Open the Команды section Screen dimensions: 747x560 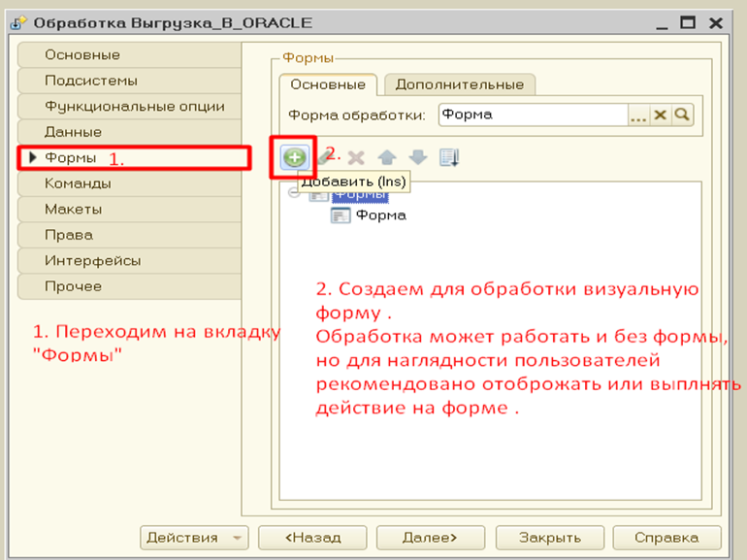pos(129,183)
